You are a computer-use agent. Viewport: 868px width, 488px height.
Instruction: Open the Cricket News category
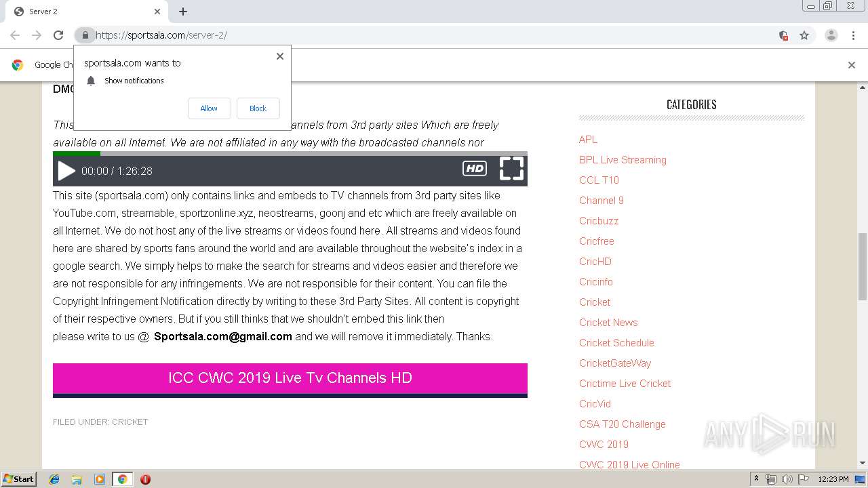[608, 322]
